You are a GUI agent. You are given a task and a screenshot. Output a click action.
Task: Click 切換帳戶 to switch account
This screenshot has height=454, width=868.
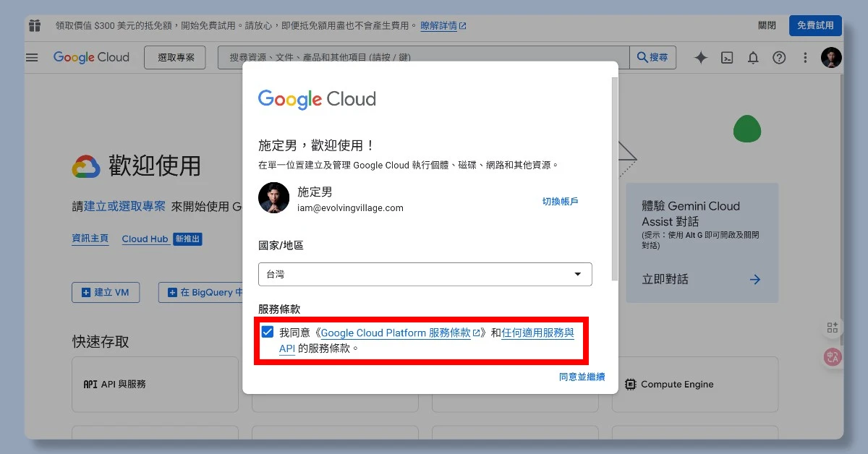click(x=561, y=201)
